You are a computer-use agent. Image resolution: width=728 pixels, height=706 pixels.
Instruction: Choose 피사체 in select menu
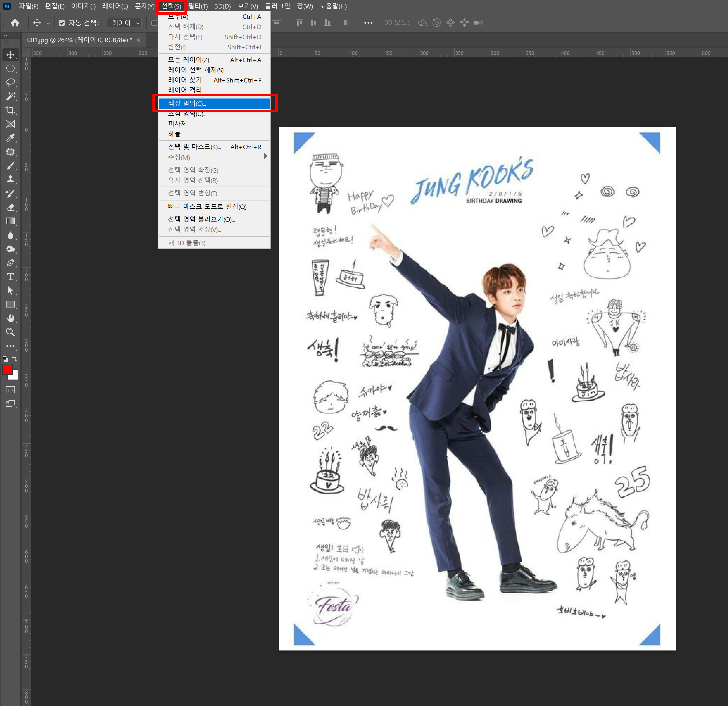[x=214, y=124]
